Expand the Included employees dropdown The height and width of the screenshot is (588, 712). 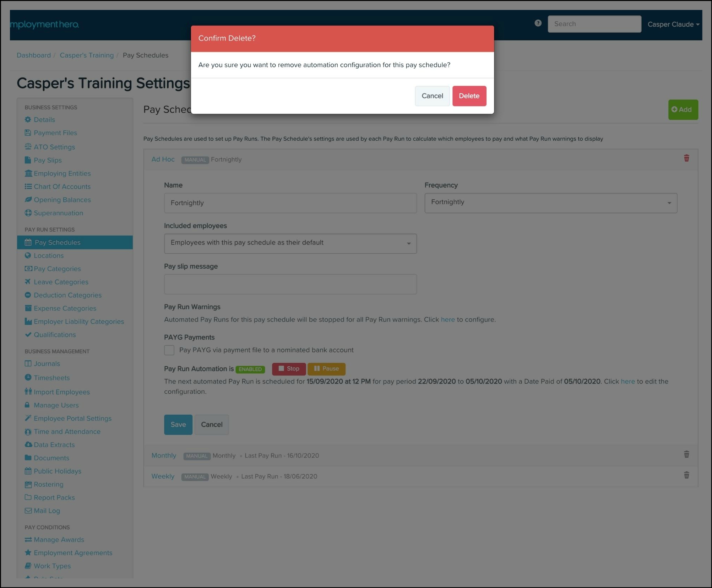[x=290, y=243]
